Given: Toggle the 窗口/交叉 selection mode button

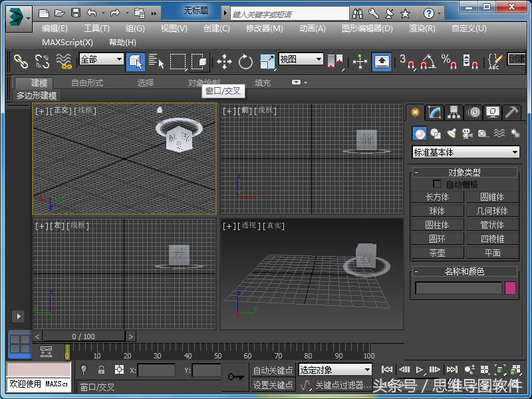Looking at the screenshot, I should pyautogui.click(x=199, y=62).
